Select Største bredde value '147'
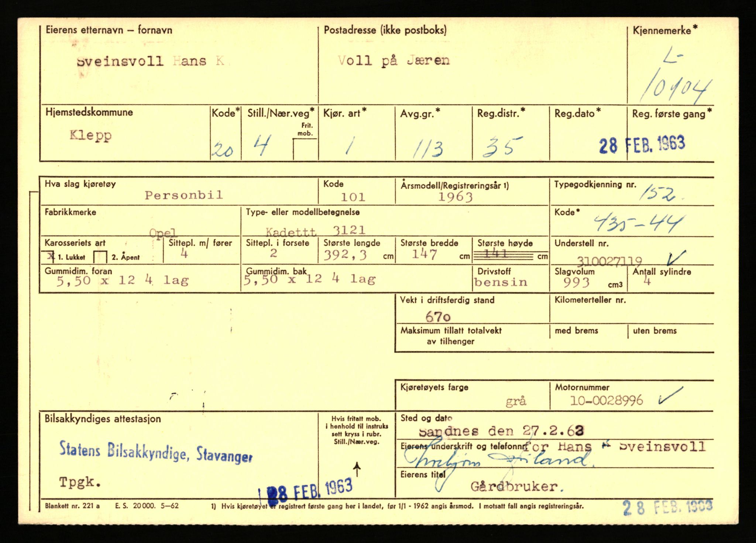756x543 pixels. click(425, 254)
